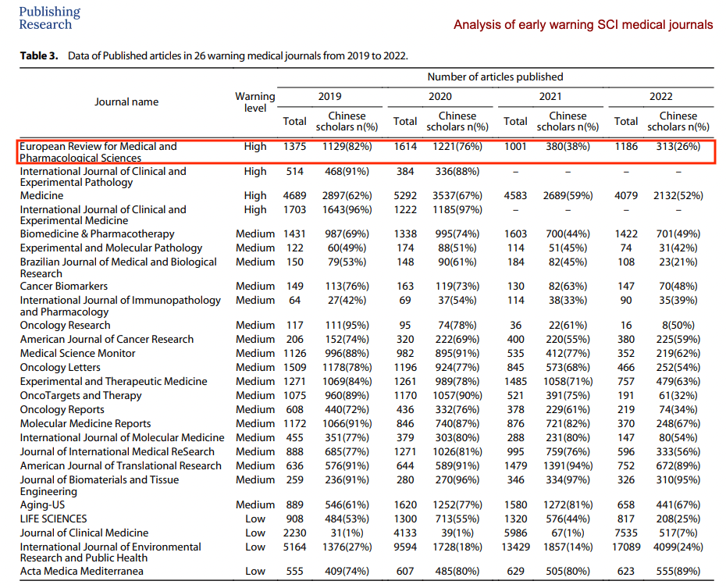This screenshot has height=588, width=726.
Task: Click the 2022 year column header
Action: click(660, 97)
